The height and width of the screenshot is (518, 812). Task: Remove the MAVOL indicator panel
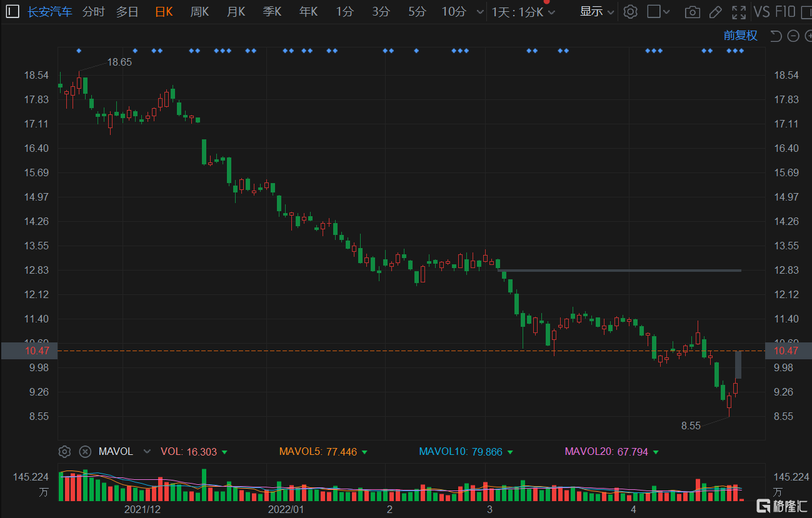tap(85, 451)
